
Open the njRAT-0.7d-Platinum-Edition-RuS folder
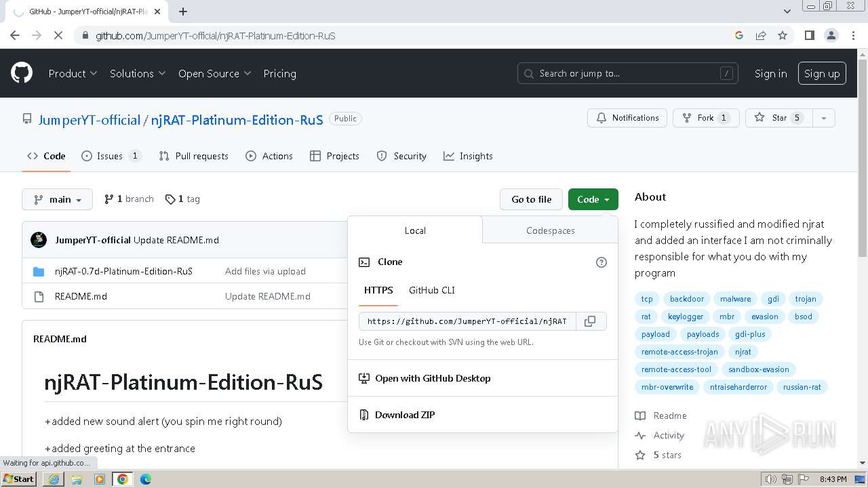pos(123,271)
